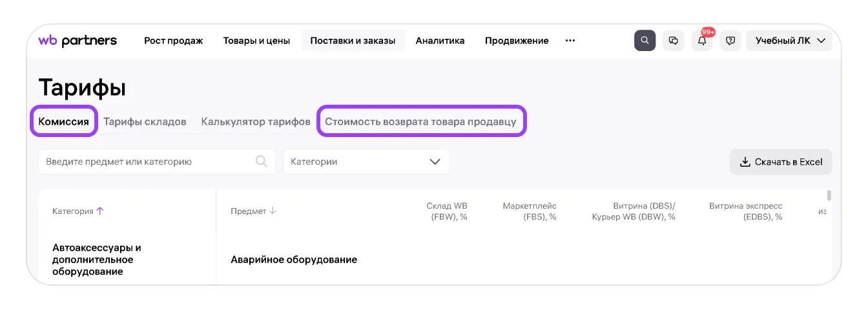This screenshot has width=868, height=309.
Task: Open the Аналитика menu
Action: [x=440, y=41]
